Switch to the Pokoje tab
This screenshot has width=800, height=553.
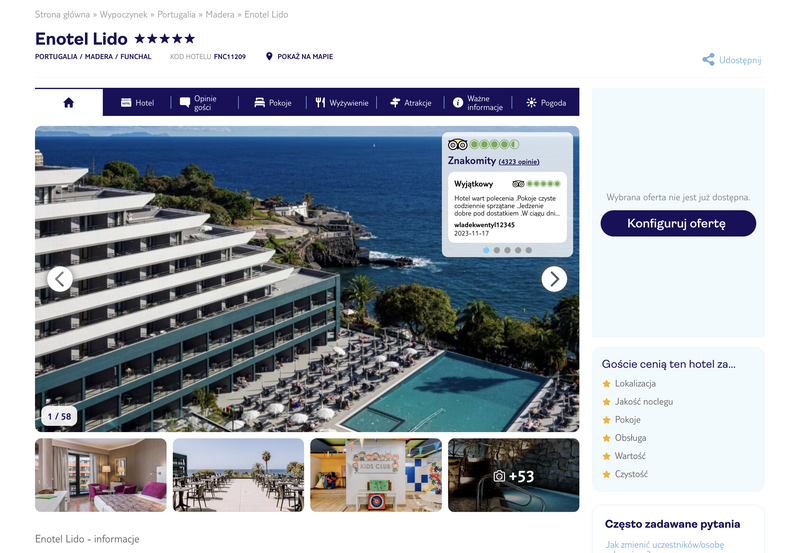pos(272,103)
